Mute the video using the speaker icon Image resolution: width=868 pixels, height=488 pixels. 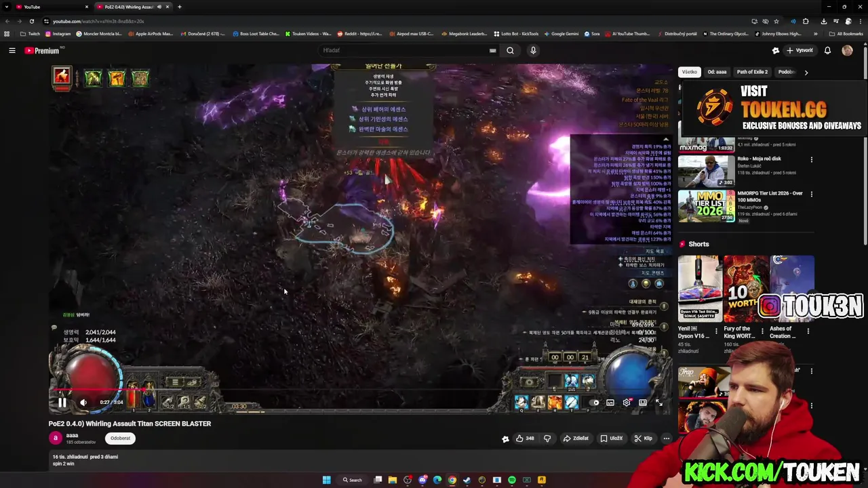pyautogui.click(x=83, y=403)
